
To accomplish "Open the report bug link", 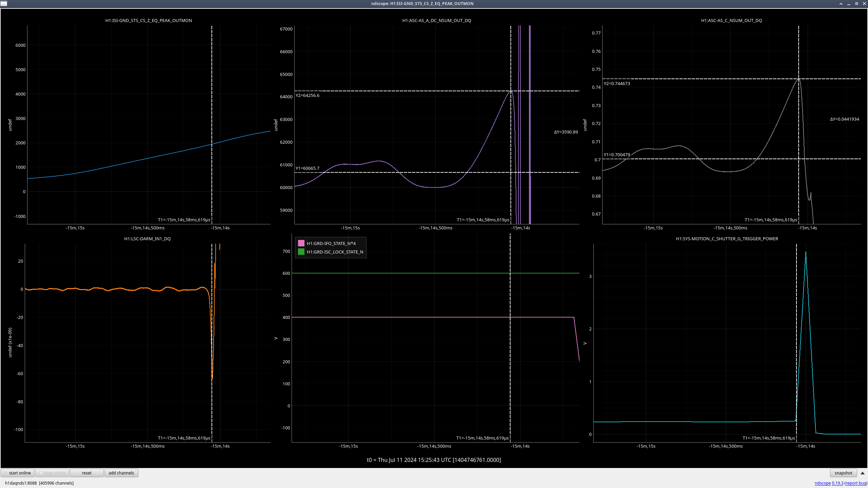I will point(856,483).
